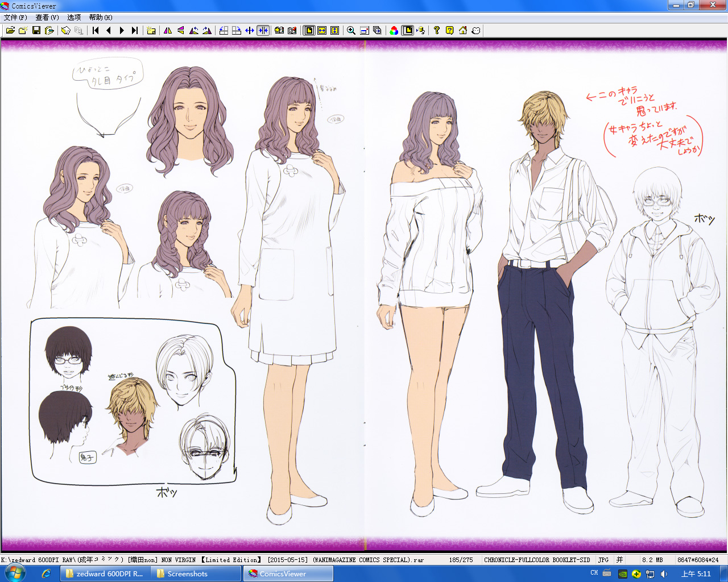The width and height of the screenshot is (728, 582).
Task: Jump to the last page
Action: [x=135, y=31]
